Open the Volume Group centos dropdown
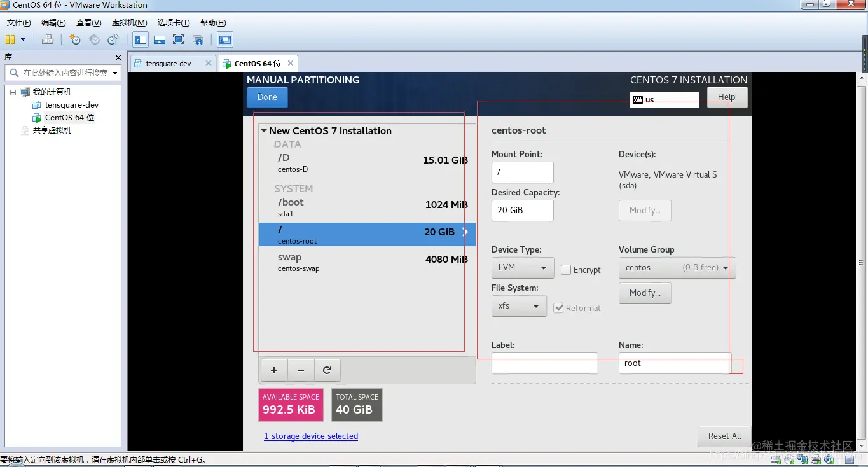 [677, 268]
